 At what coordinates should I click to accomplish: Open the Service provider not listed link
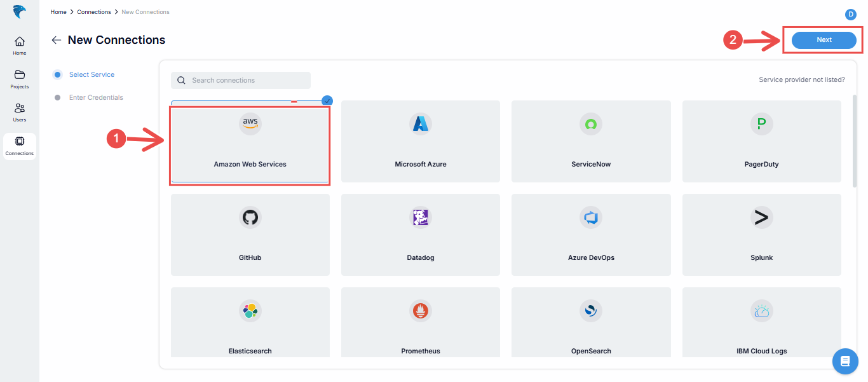point(802,79)
